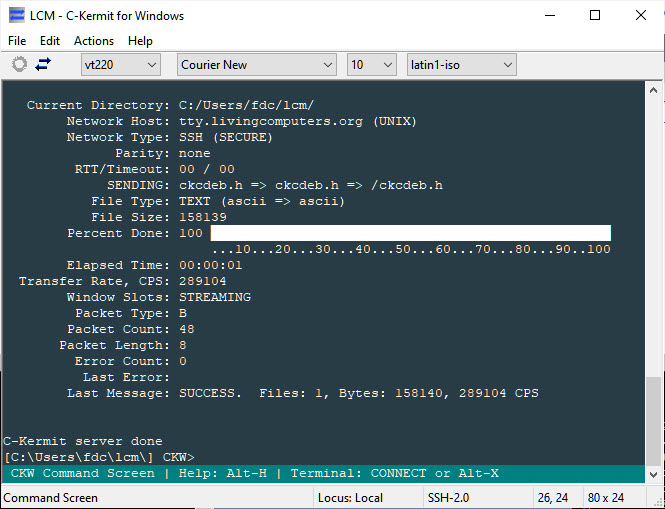Click the Packet Count value '48'
Screen dimensions: 665x509
coord(187,330)
